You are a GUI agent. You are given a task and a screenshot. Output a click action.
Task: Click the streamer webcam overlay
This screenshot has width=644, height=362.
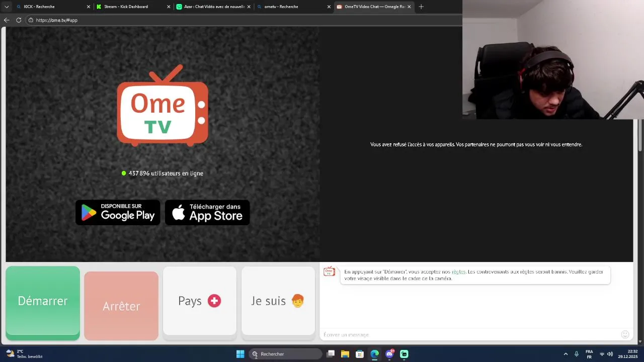point(553,59)
